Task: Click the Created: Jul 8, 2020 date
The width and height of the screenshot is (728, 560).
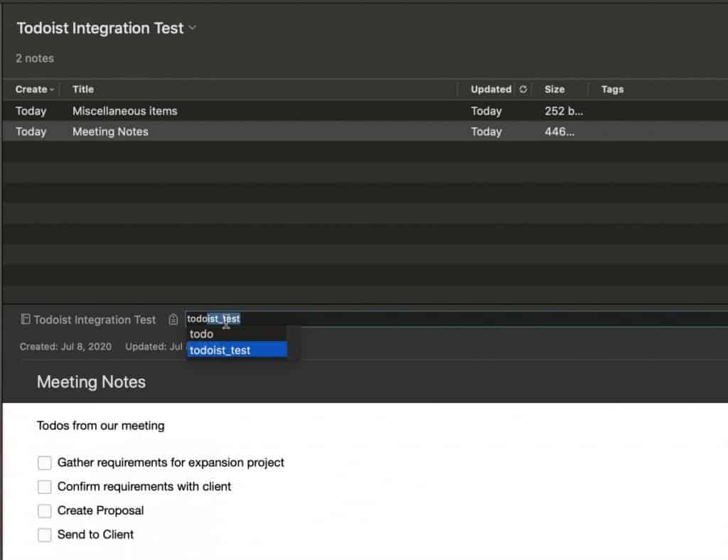Action: tap(65, 347)
